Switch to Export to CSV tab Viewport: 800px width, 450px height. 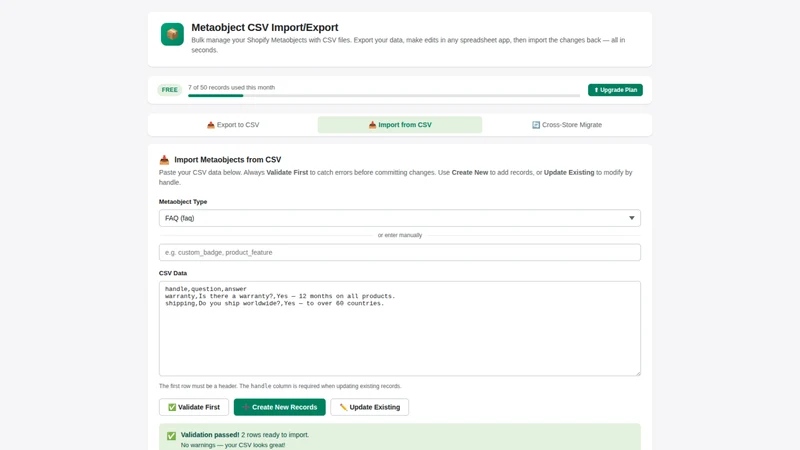coord(233,124)
